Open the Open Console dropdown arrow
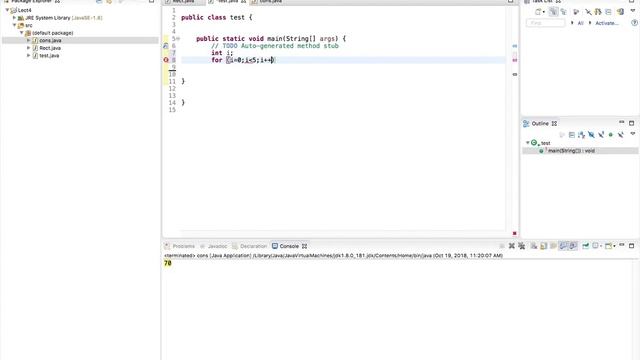This screenshot has width=640, height=360. (614, 246)
